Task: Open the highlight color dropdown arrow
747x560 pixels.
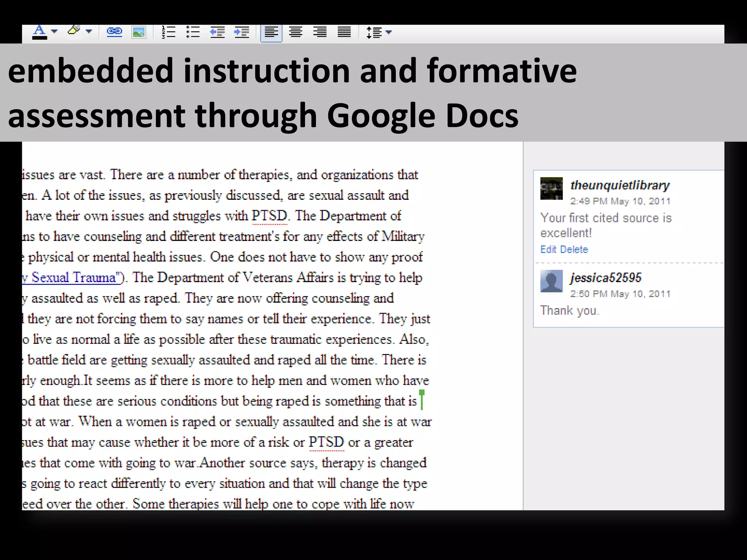Action: click(89, 32)
